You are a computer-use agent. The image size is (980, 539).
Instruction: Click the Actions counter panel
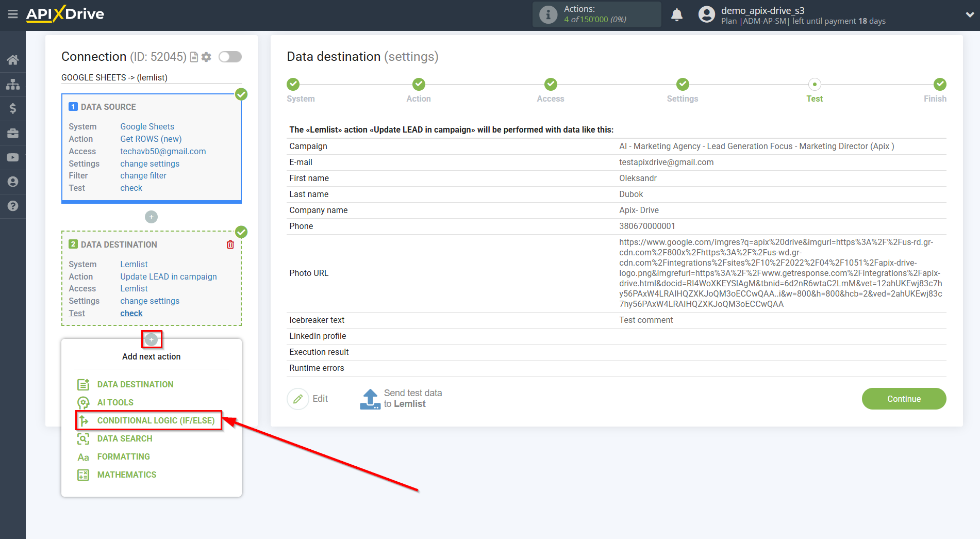pos(596,14)
